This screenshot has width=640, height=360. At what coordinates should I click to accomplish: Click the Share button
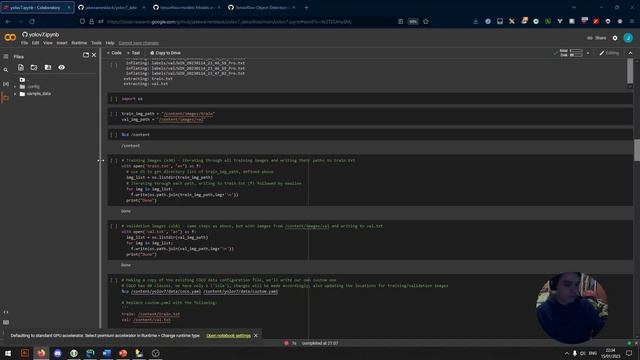(597, 38)
